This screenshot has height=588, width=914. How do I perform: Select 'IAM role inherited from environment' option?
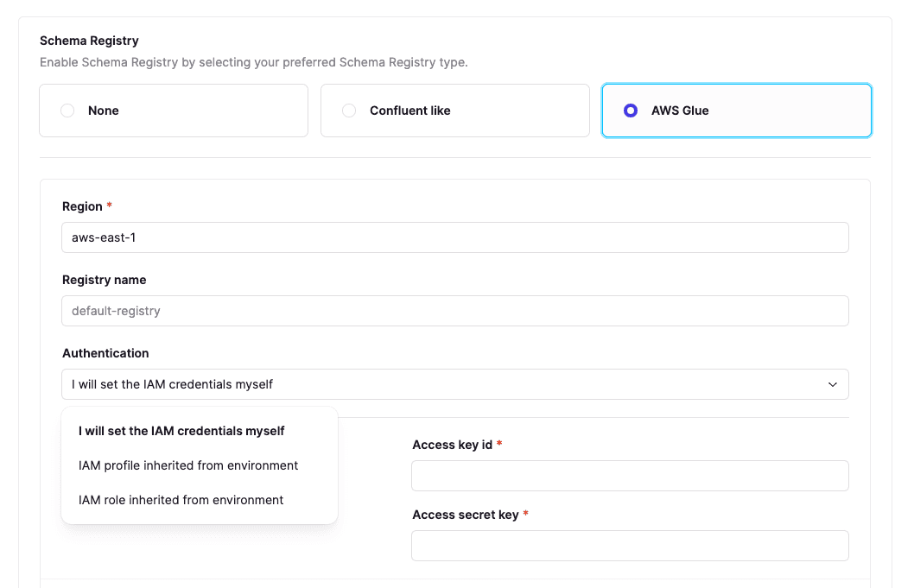pos(181,500)
